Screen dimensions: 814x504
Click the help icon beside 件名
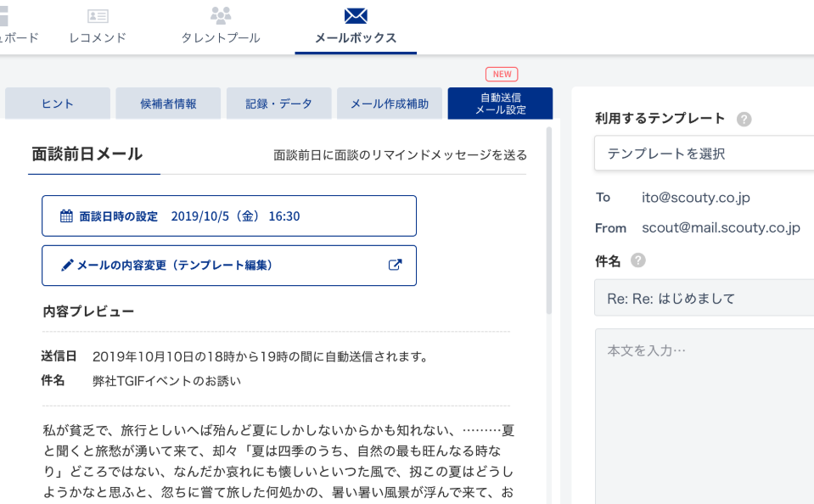(638, 260)
